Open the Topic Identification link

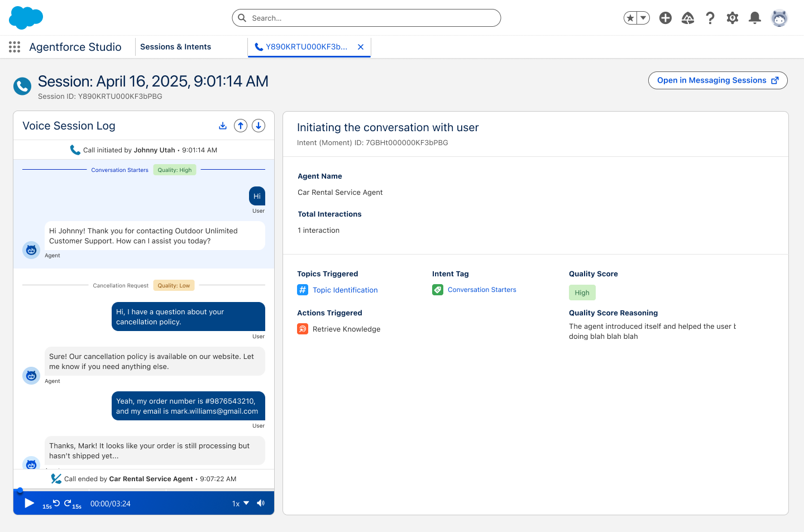(x=345, y=290)
